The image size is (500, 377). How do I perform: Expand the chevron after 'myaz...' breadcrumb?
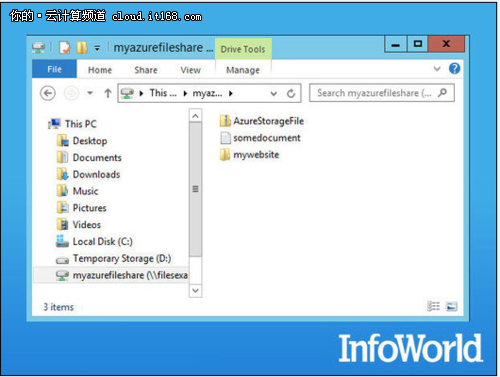pyautogui.click(x=230, y=93)
